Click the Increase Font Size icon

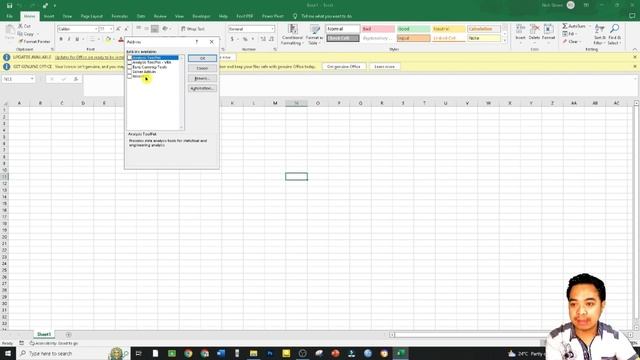click(x=118, y=29)
